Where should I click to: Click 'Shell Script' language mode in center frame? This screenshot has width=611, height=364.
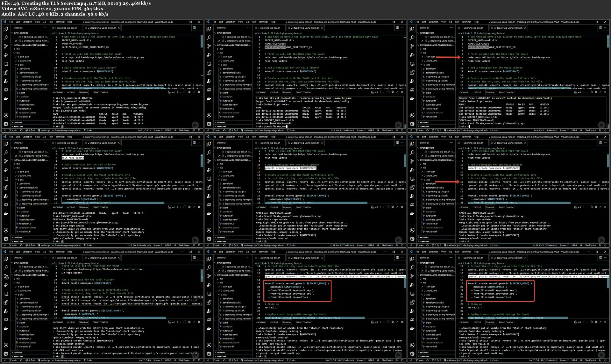(387, 245)
